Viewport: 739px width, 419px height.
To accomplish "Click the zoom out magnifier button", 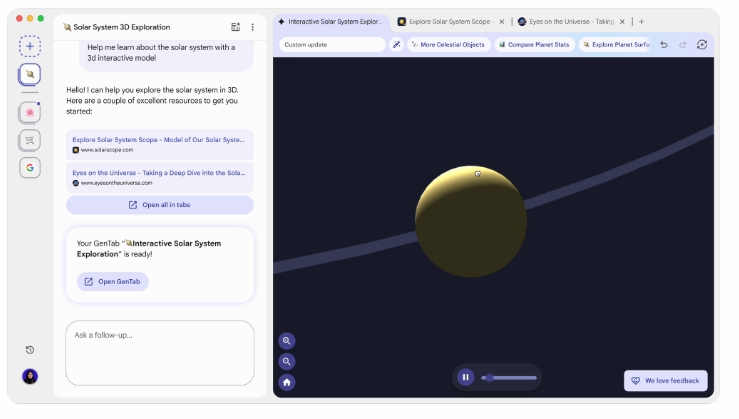I will click(287, 361).
